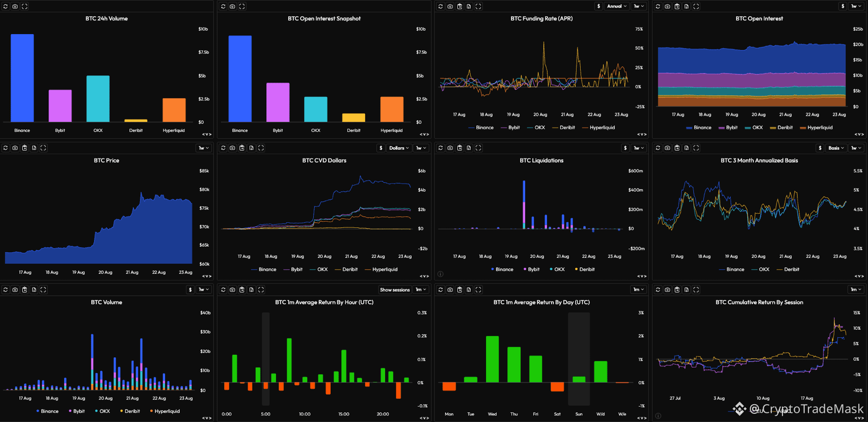Refresh the BTC 24h Volume panel

pos(6,7)
